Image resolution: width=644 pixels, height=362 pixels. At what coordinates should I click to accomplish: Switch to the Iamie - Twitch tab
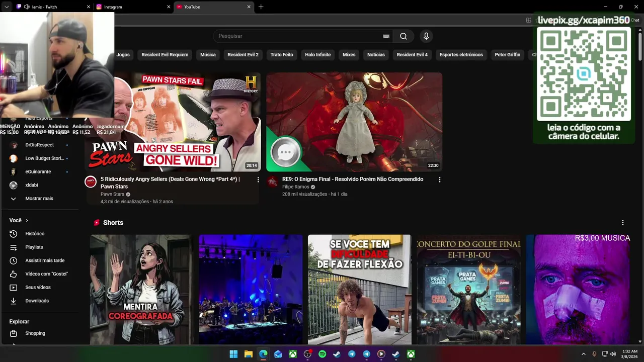(x=53, y=7)
